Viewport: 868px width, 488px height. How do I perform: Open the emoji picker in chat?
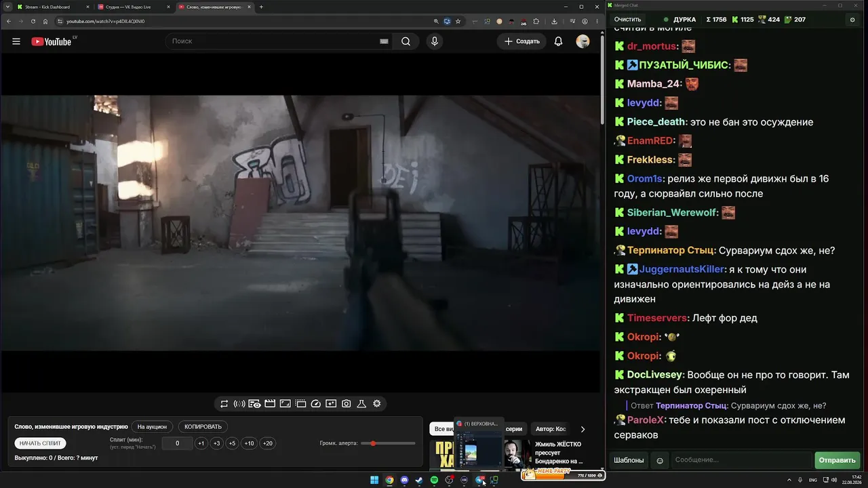pos(659,460)
